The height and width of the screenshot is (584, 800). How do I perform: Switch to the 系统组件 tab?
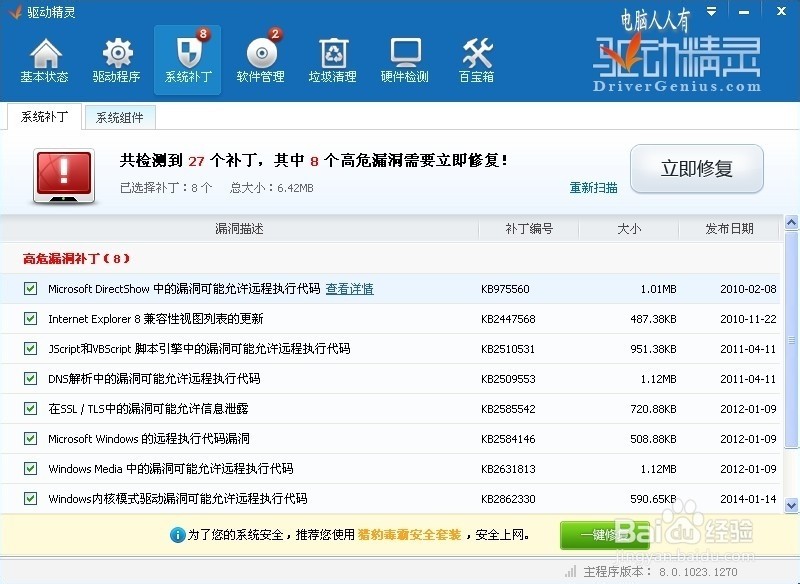coord(120,118)
